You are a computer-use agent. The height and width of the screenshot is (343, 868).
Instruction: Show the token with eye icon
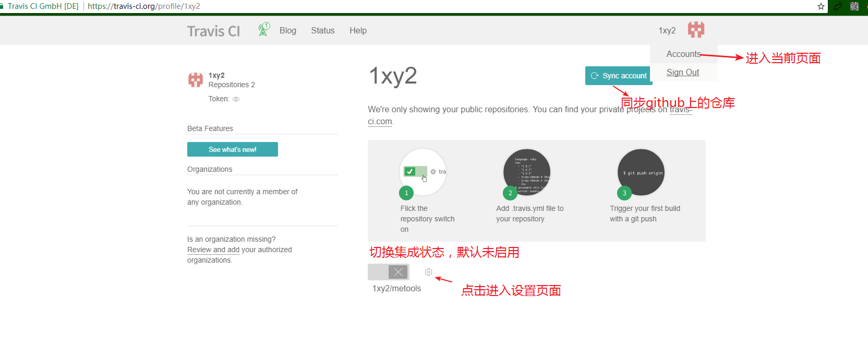pos(236,99)
